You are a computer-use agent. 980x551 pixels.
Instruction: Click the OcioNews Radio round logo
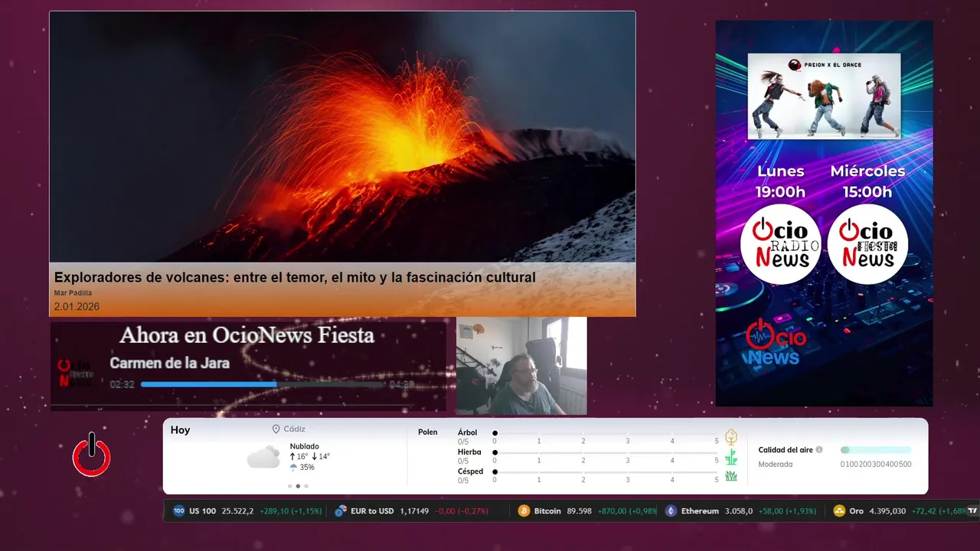click(780, 244)
